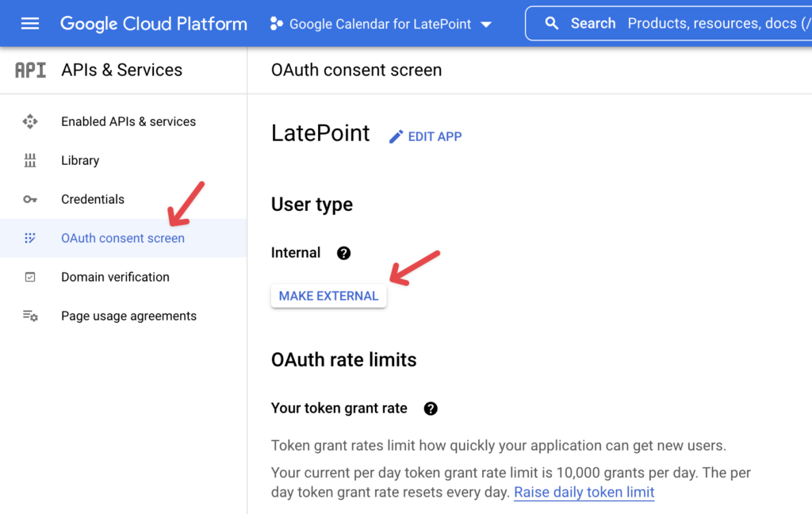Open Domain verification from the sidebar
The width and height of the screenshot is (812, 514).
pos(115,277)
